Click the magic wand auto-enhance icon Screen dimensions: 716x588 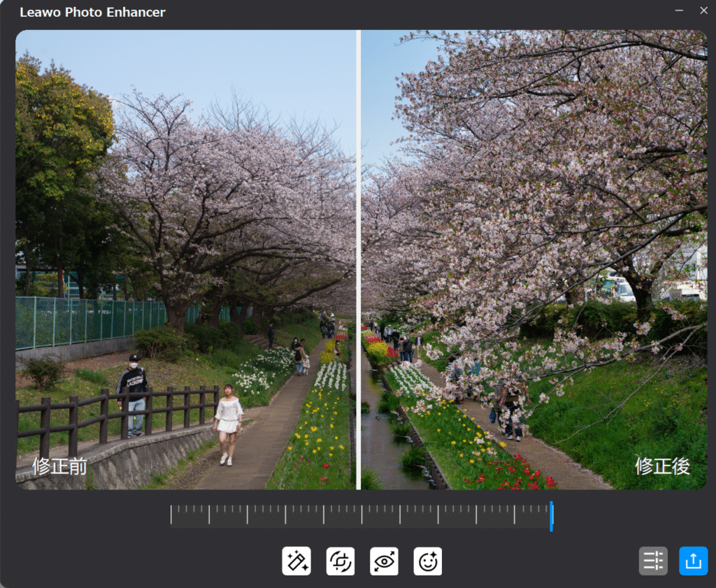[x=296, y=561]
